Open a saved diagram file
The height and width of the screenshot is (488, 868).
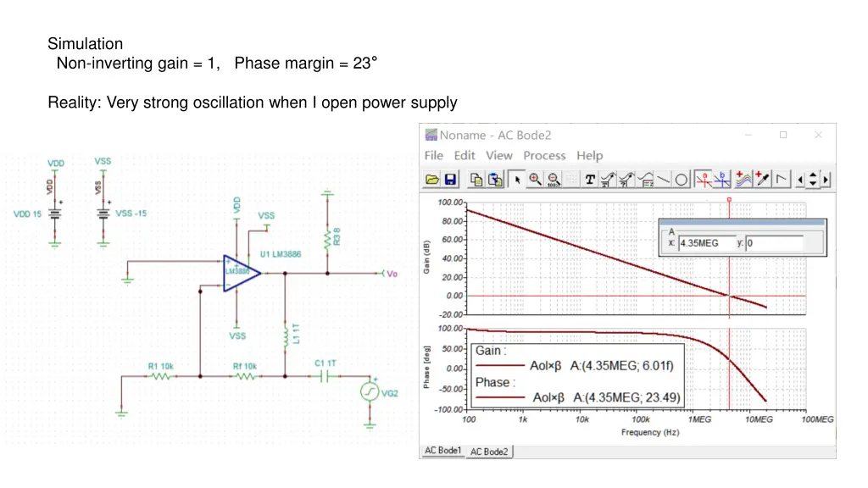click(x=434, y=179)
